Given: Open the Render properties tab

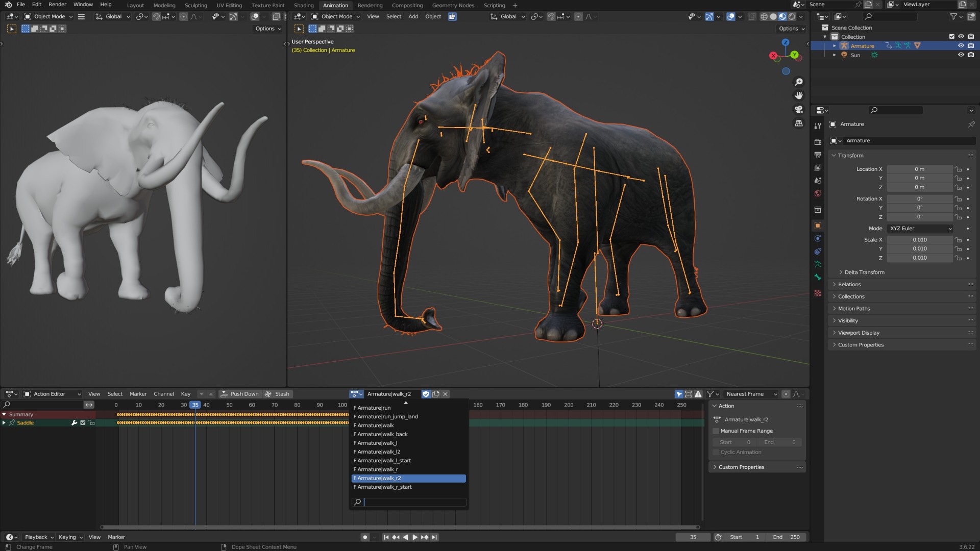Looking at the screenshot, I should click(818, 142).
